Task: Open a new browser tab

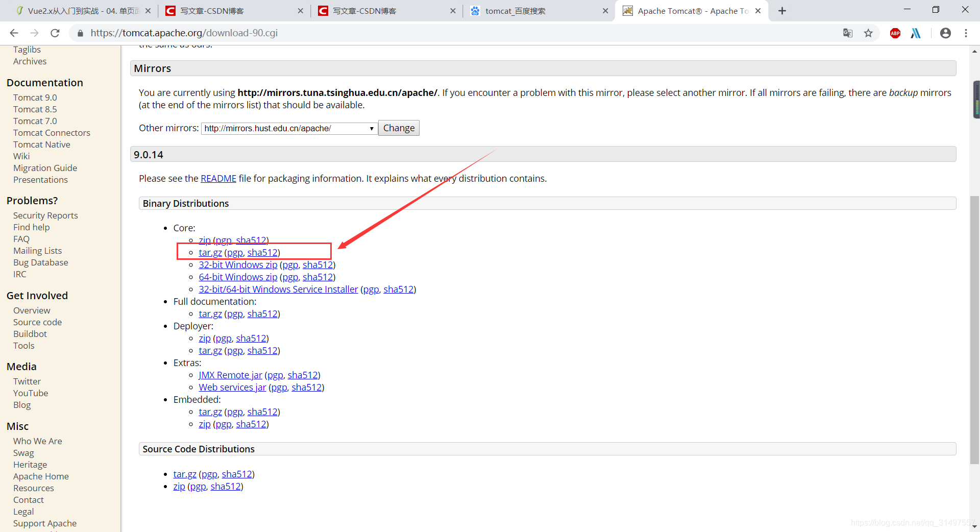Action: tap(782, 11)
